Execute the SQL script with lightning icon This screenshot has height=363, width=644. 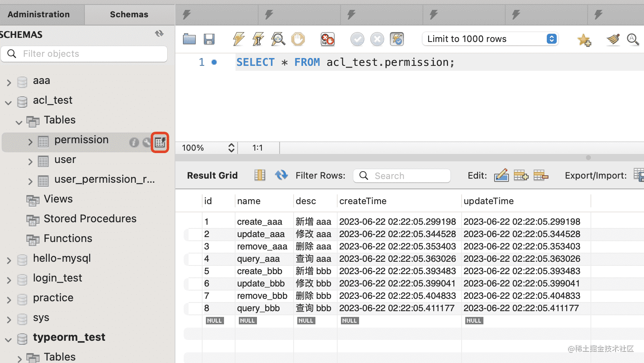pyautogui.click(x=238, y=39)
